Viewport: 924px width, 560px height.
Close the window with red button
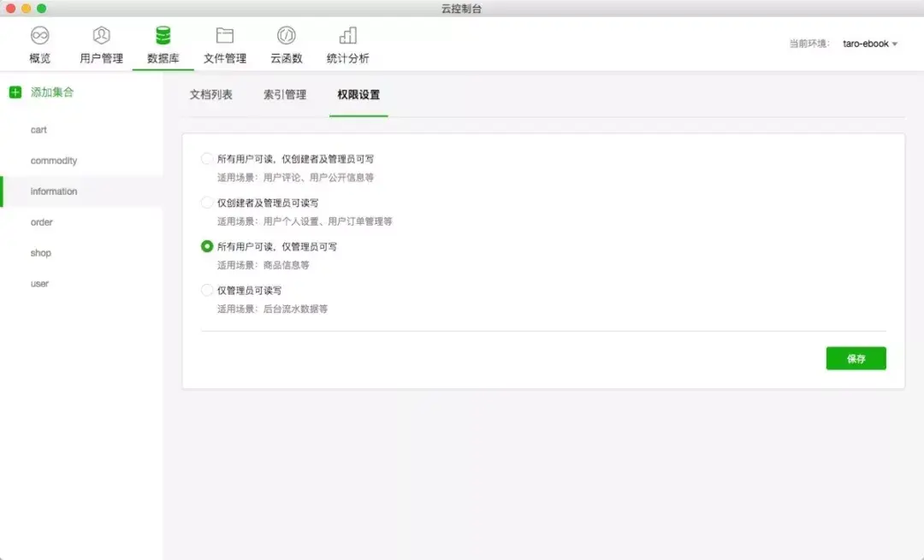(10, 9)
